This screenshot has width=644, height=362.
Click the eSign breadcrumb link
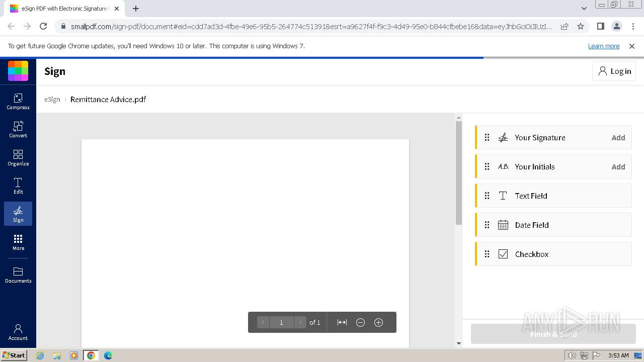point(52,99)
